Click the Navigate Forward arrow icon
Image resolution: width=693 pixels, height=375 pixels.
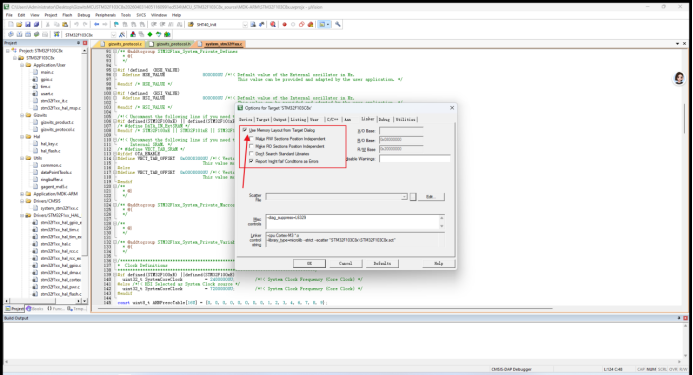point(105,24)
